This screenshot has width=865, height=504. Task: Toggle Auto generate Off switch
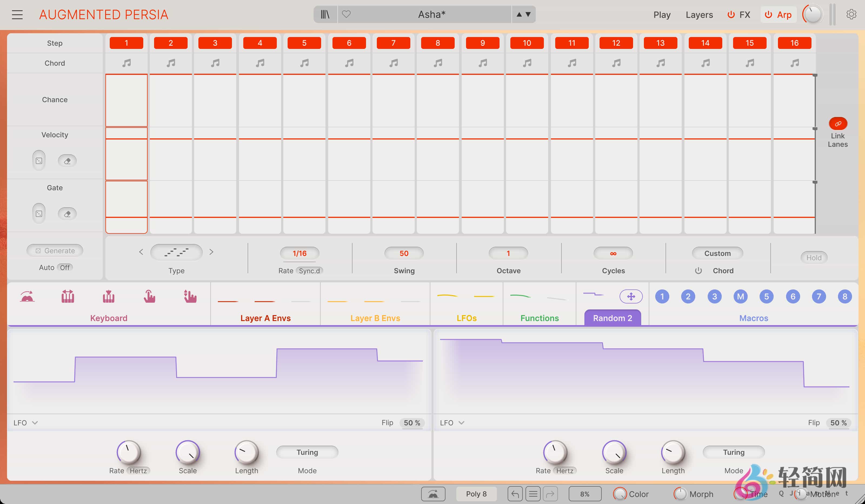(65, 267)
